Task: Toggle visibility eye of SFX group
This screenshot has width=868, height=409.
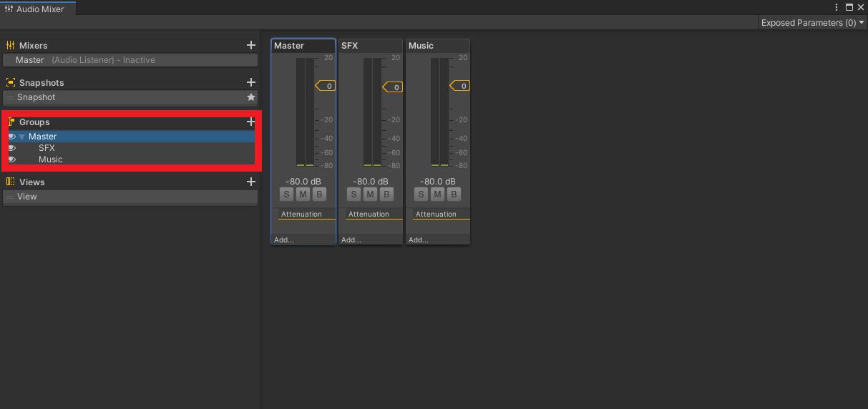Action: [12, 148]
